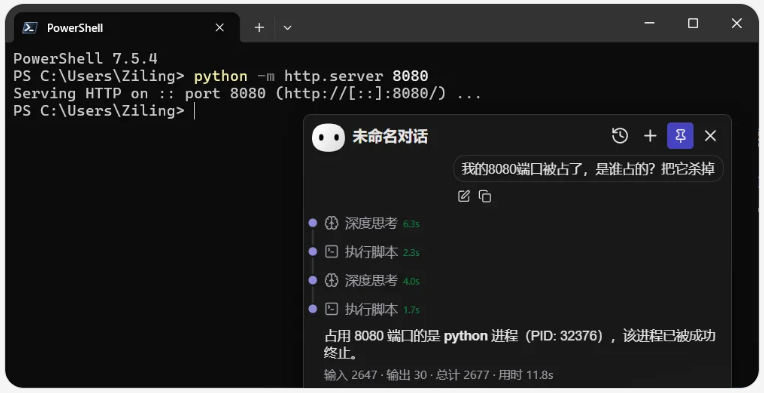Click the script icon beside 执行脚本 1.7s
Viewport: 764px width, 393px height.
click(331, 309)
